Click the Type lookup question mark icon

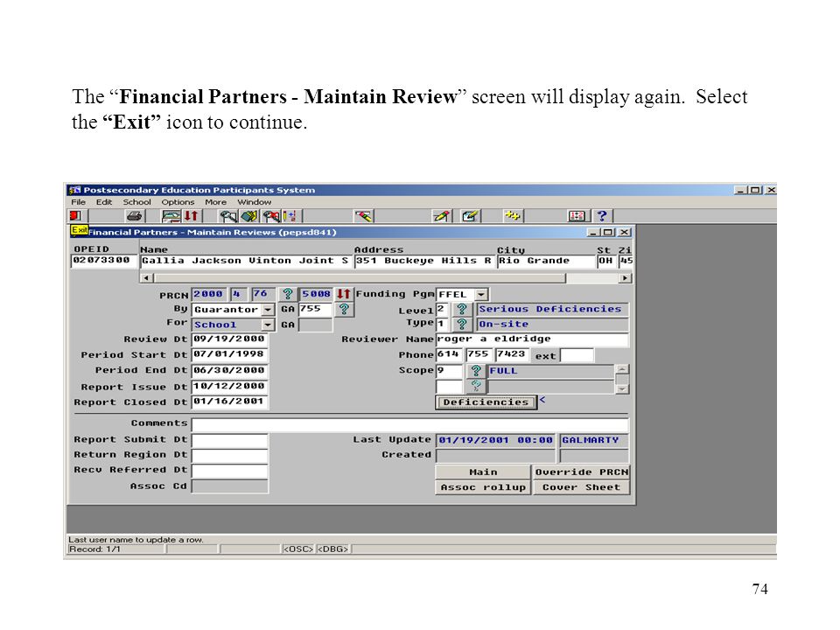pos(461,324)
